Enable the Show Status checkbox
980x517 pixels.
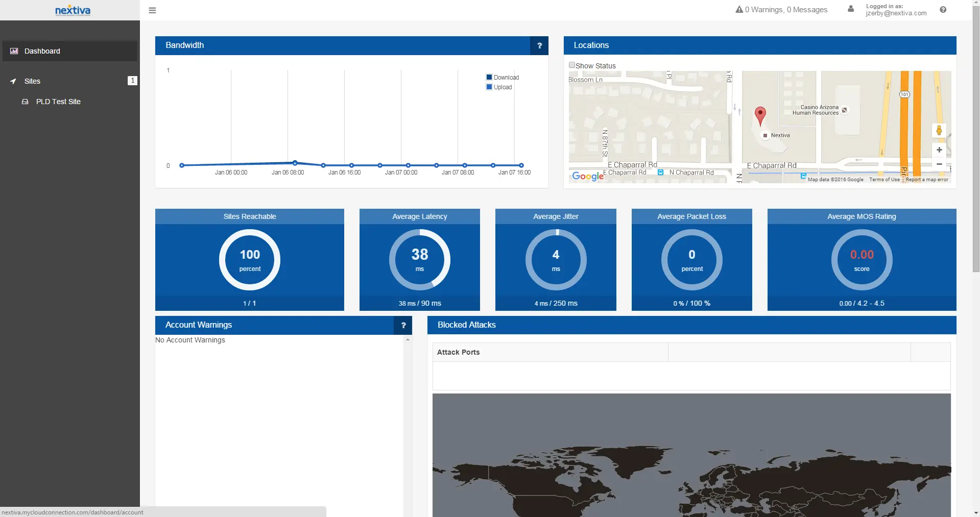click(x=572, y=65)
